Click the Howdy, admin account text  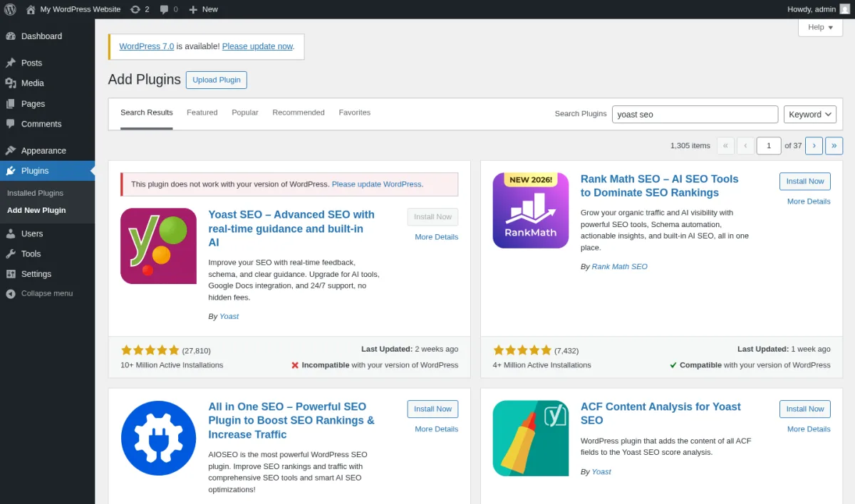[812, 9]
